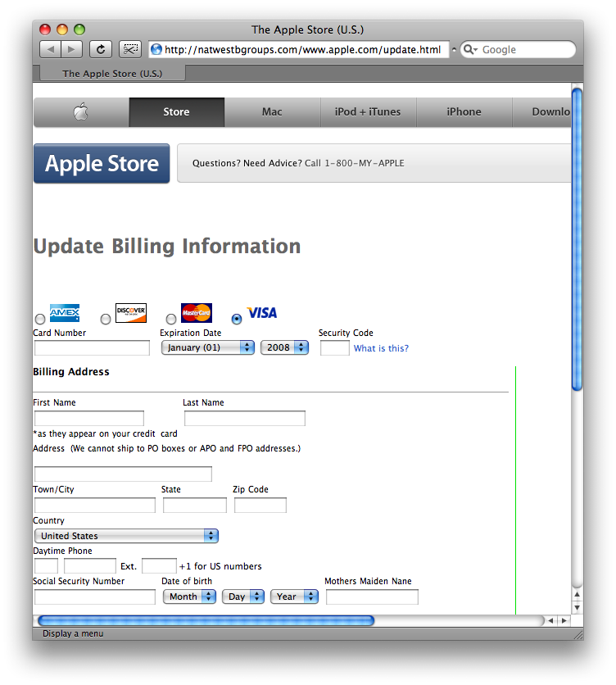
Task: Reload the page with the refresh icon
Action: [x=101, y=49]
